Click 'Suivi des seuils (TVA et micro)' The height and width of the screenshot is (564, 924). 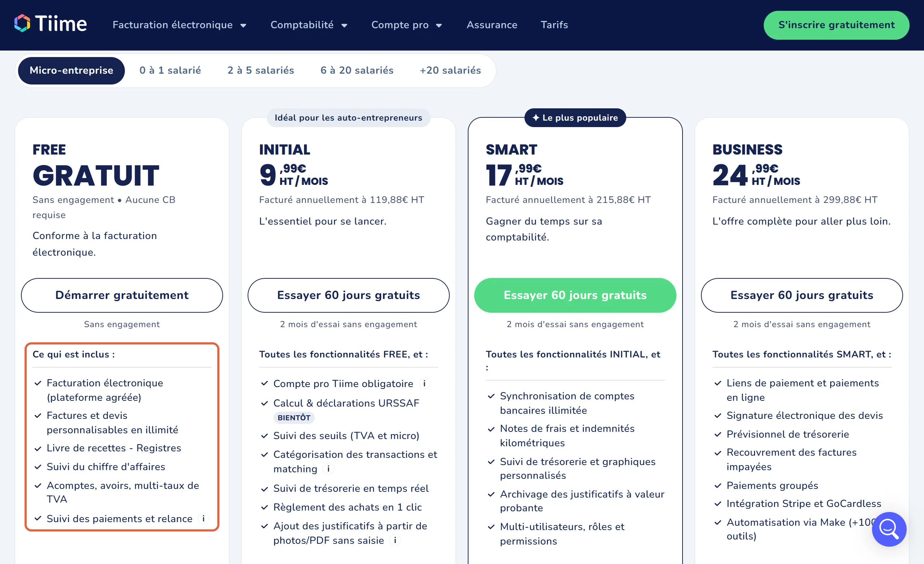346,436
